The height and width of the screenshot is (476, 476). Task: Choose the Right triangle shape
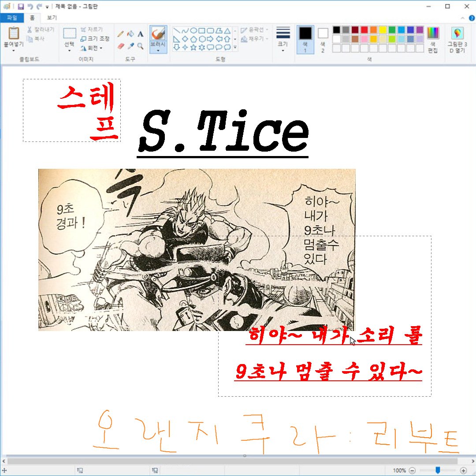coord(177,39)
